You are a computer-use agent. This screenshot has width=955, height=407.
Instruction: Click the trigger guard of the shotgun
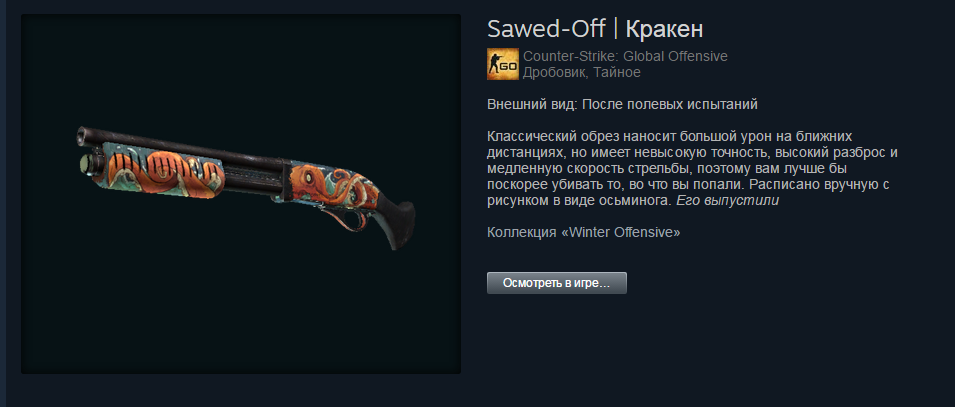click(x=353, y=219)
